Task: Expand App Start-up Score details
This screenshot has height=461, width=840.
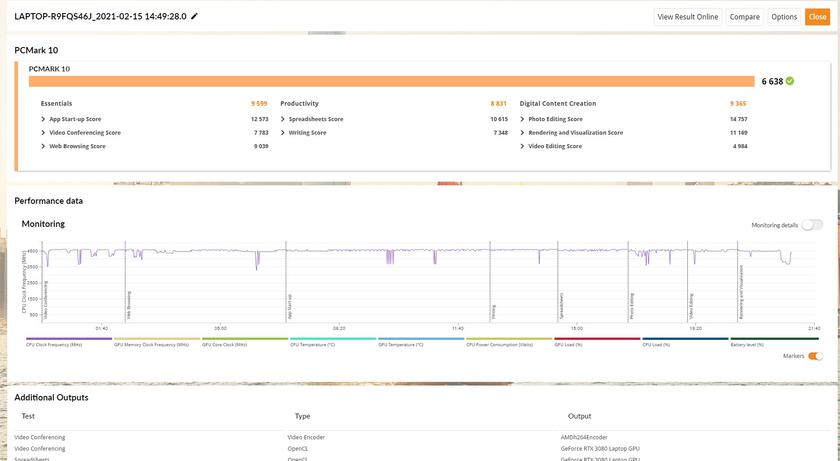Action: click(x=43, y=119)
